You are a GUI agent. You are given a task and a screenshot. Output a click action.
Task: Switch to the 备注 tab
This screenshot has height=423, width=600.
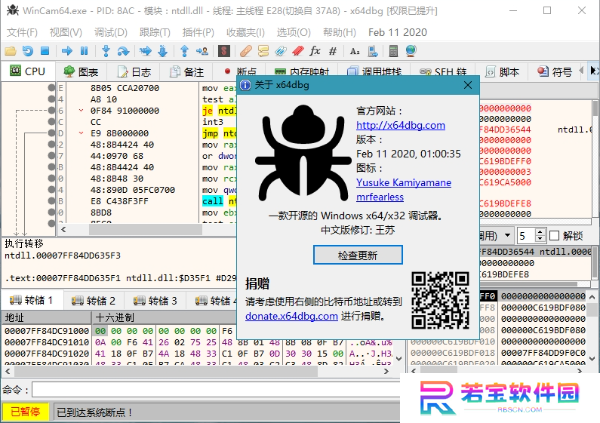pos(187,72)
